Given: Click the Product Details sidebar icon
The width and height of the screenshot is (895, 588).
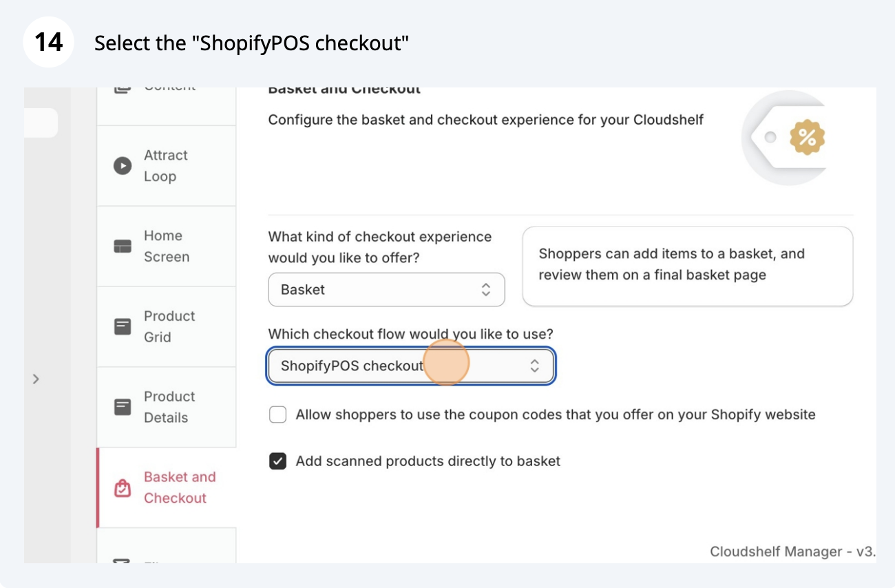Looking at the screenshot, I should pyautogui.click(x=123, y=407).
